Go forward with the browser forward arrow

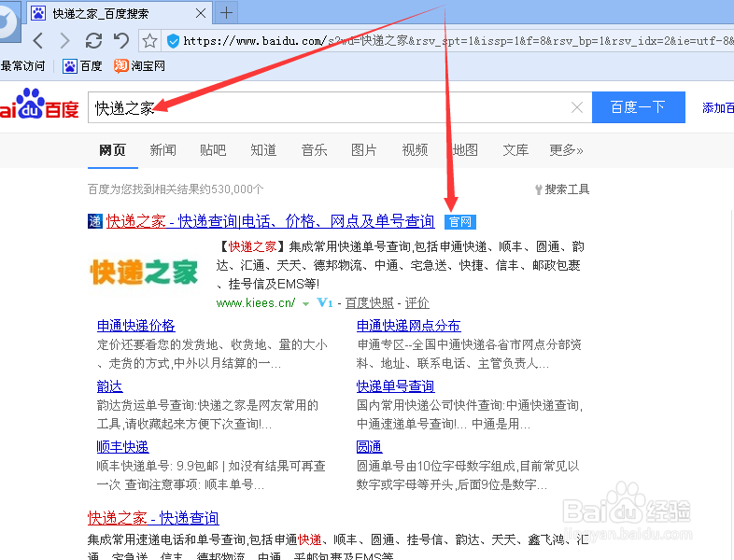[65, 41]
